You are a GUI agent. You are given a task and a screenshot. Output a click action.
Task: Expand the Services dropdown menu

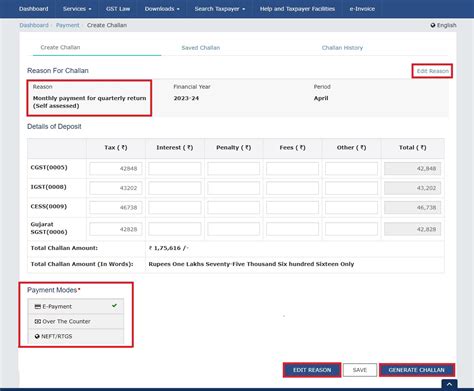(x=77, y=9)
